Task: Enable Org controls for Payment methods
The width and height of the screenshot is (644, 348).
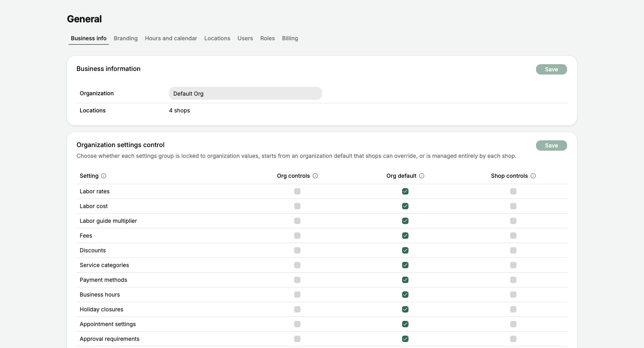Action: pos(297,280)
